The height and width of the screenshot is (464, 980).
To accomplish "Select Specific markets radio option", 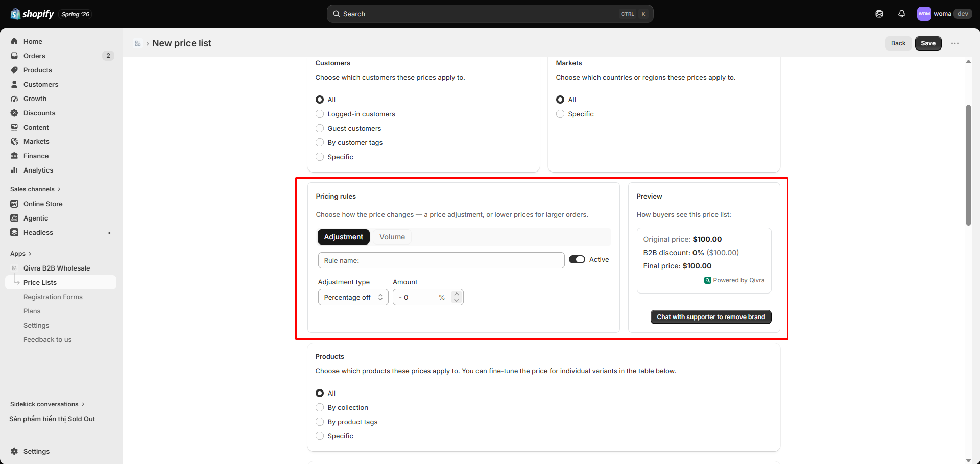I will 560,114.
